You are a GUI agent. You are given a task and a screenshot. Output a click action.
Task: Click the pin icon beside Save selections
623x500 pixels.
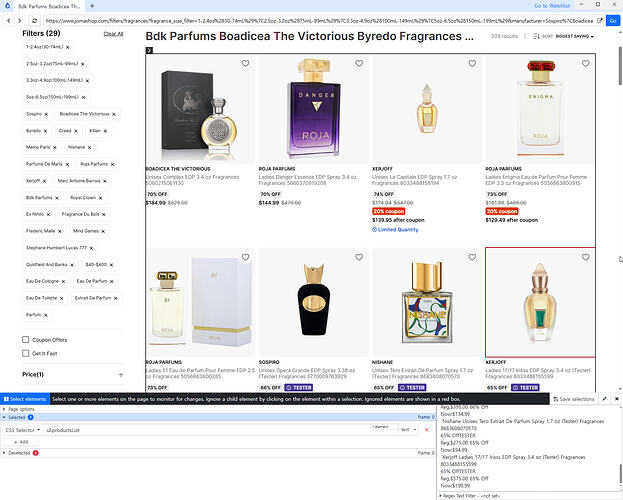604,399
